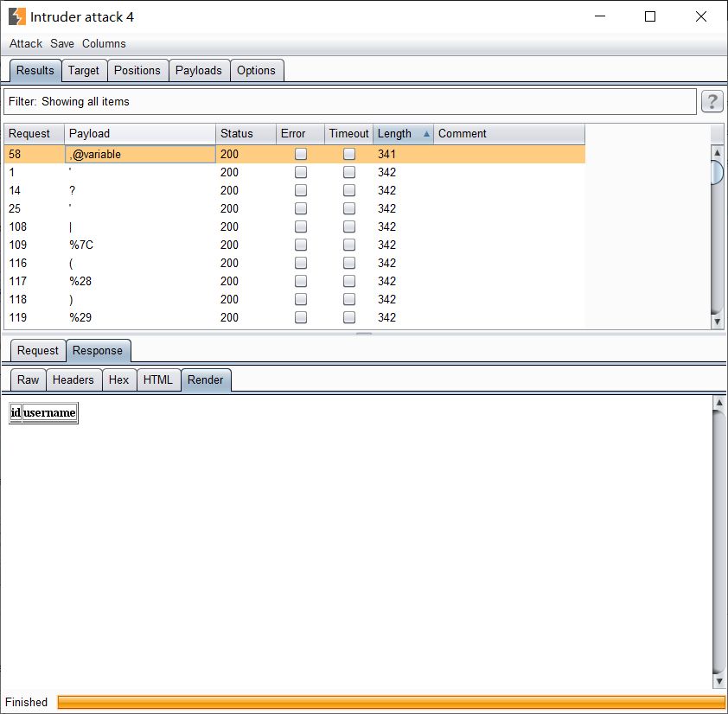Select the Response message tab
728x714 pixels.
click(98, 350)
